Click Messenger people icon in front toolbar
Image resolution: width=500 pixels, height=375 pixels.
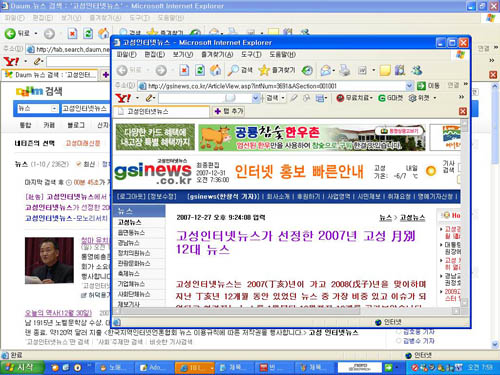tap(417, 70)
